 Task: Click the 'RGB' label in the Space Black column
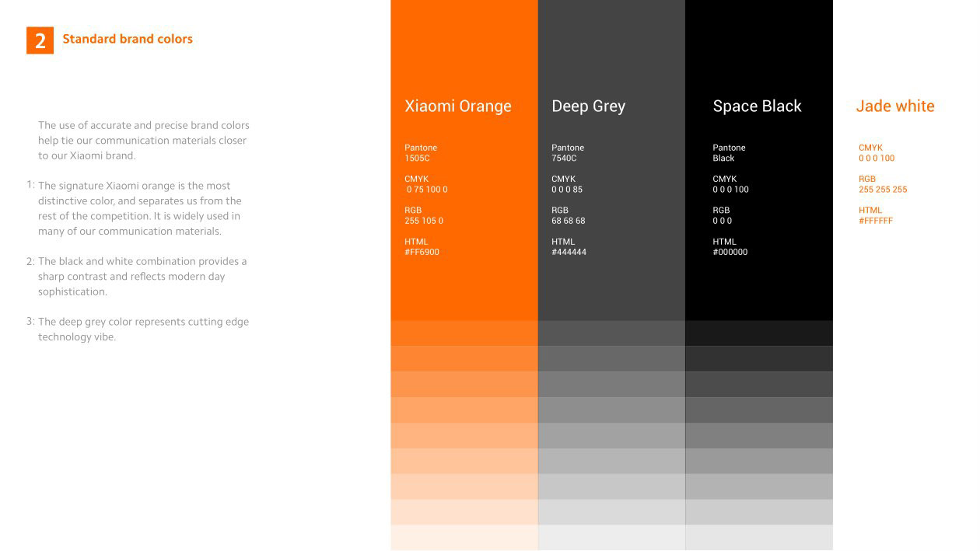pyautogui.click(x=721, y=211)
